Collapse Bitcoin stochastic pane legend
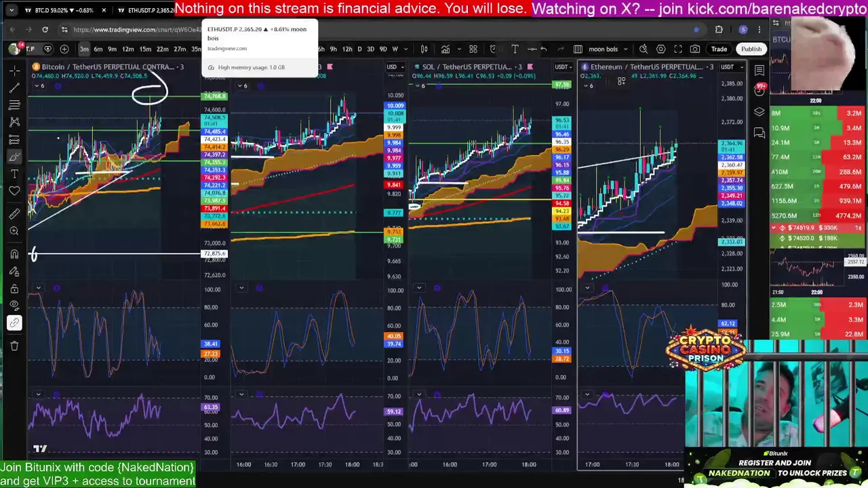868x488 pixels. 38,288
